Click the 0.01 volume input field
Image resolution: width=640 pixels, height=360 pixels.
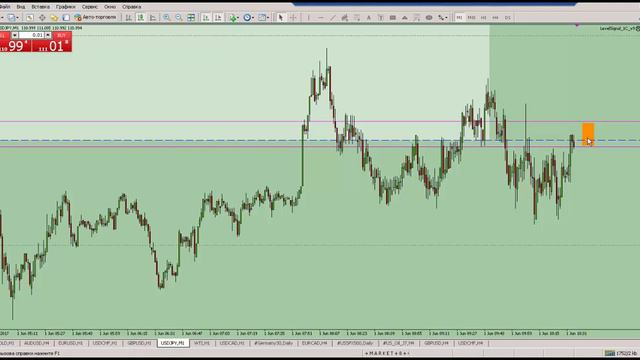(x=31, y=36)
